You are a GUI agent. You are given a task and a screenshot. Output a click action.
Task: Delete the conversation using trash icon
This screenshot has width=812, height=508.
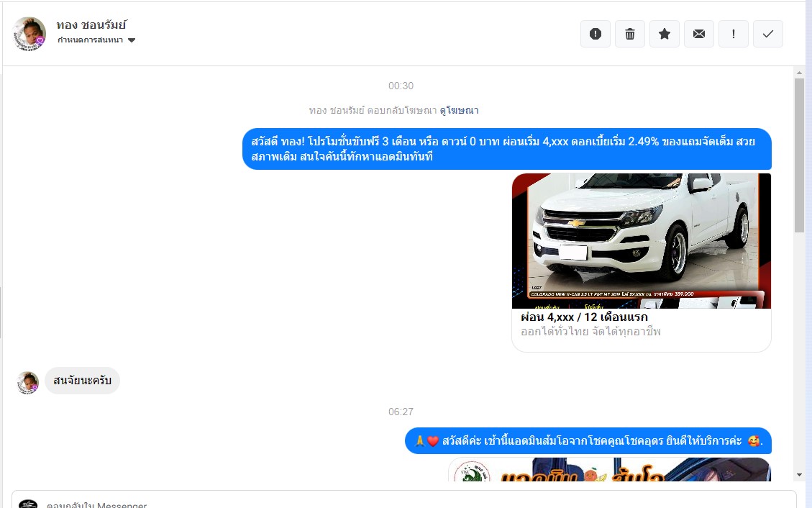point(630,34)
